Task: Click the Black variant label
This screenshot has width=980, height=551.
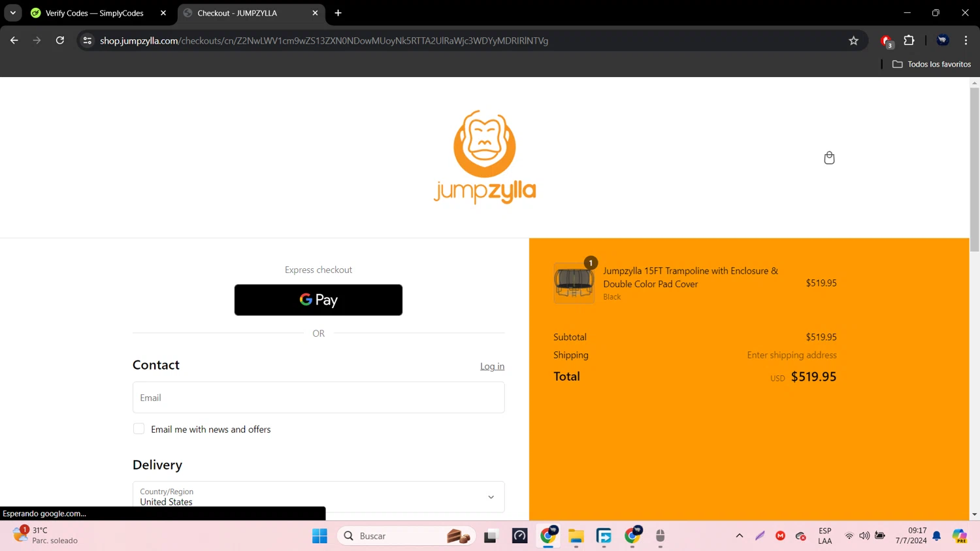Action: pyautogui.click(x=612, y=297)
